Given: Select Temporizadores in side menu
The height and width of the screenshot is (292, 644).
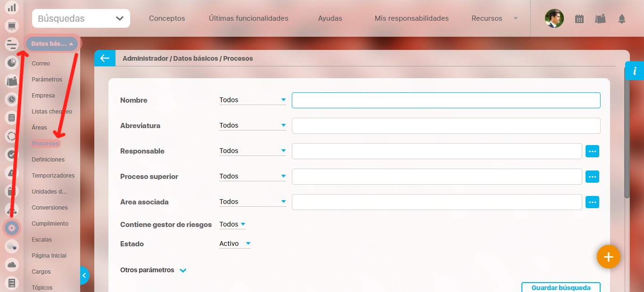Looking at the screenshot, I should pyautogui.click(x=53, y=176).
